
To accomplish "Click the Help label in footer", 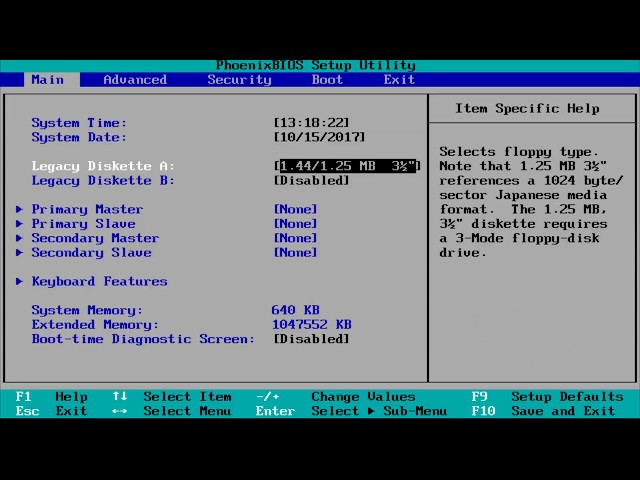I will click(x=71, y=397).
